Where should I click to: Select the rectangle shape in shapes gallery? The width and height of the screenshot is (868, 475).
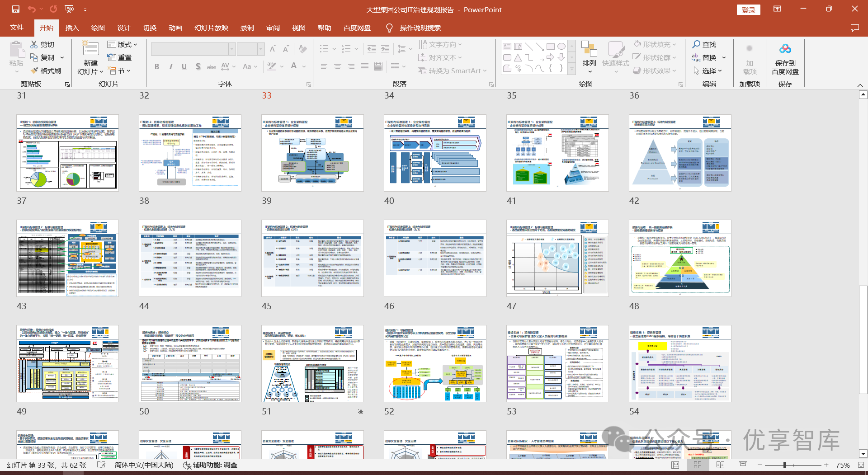(x=550, y=47)
